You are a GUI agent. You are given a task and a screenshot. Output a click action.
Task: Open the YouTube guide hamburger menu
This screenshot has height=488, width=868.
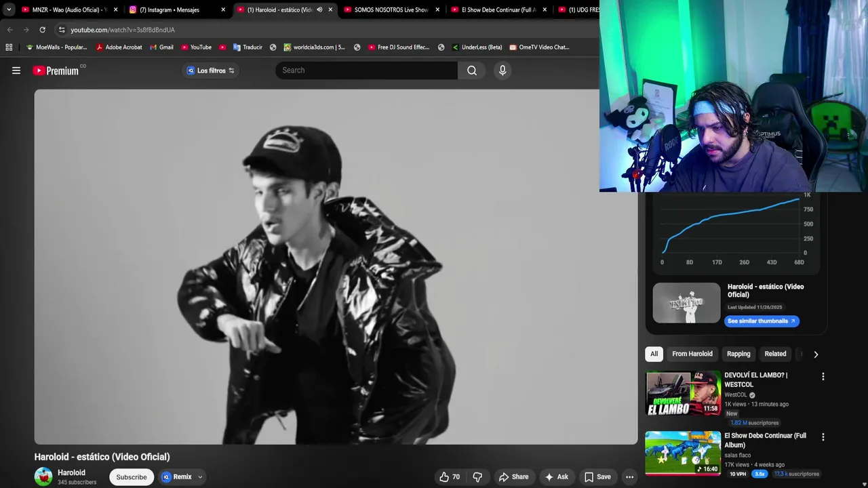click(x=16, y=70)
